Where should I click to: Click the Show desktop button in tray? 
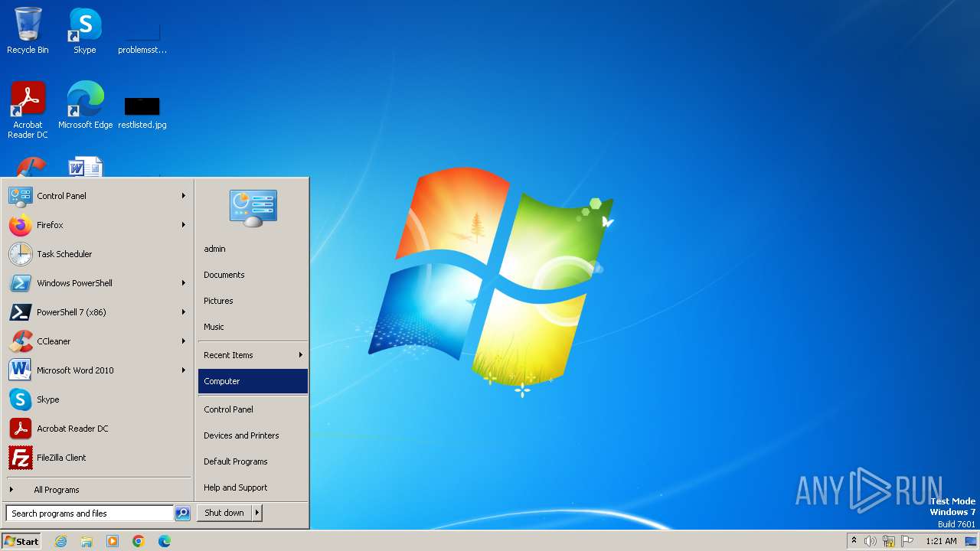tap(971, 541)
